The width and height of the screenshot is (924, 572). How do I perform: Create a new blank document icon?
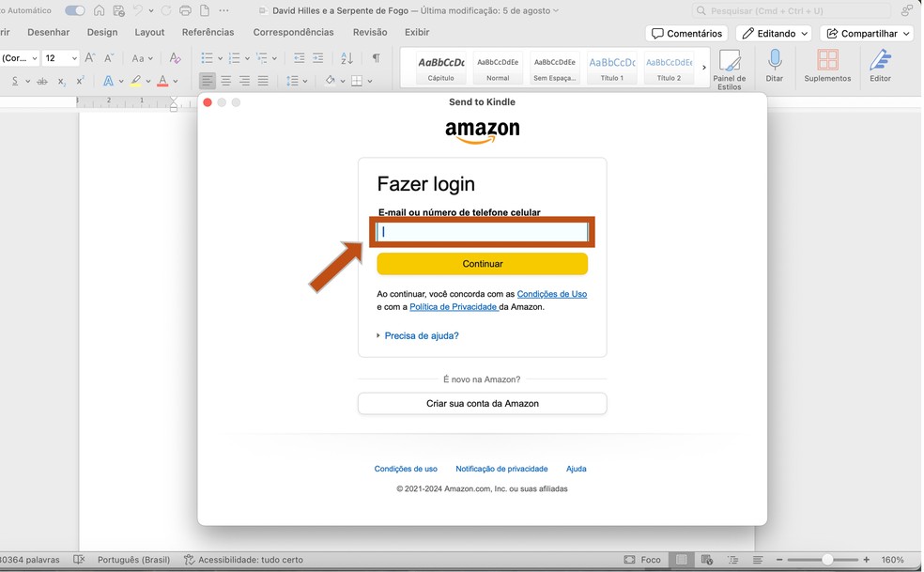tap(205, 10)
